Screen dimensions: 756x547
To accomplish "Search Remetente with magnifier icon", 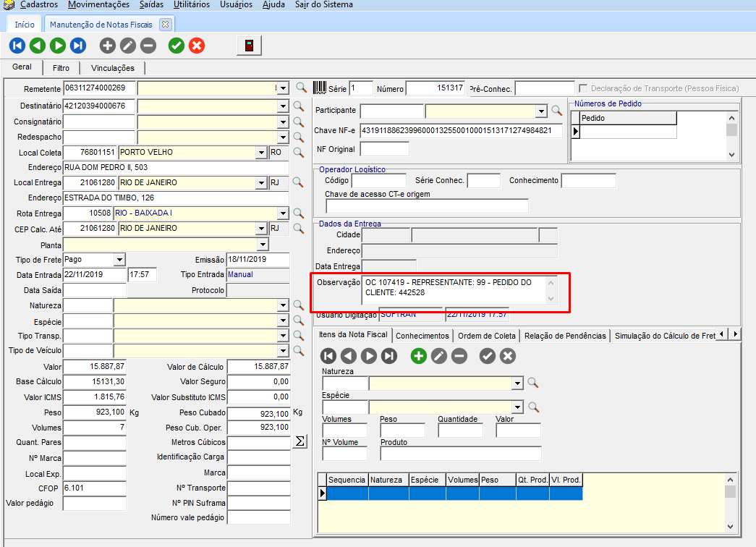I will [302, 88].
